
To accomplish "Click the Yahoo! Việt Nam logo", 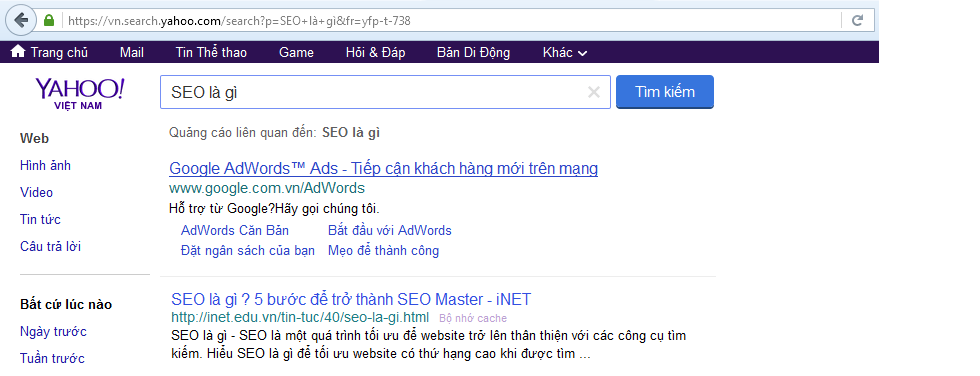I will click(79, 93).
